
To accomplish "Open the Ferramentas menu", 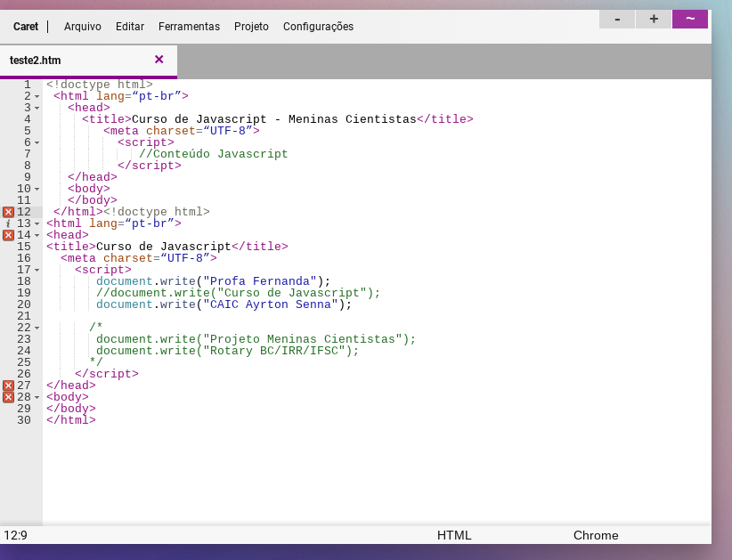I will coord(189,27).
